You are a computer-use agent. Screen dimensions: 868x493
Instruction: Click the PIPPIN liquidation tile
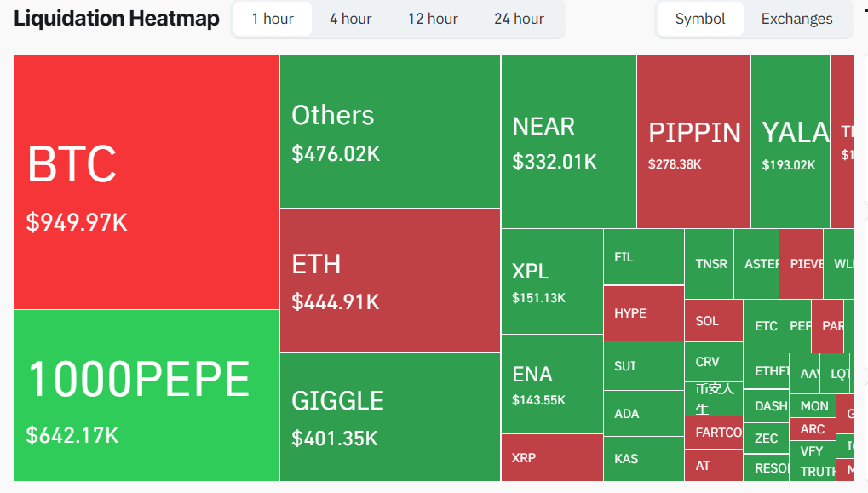pos(693,142)
